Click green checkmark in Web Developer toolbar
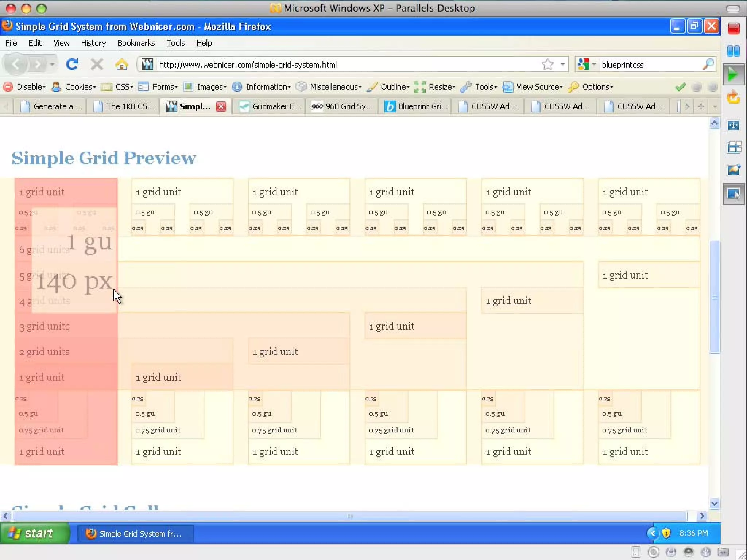This screenshot has width=747, height=560. point(680,87)
